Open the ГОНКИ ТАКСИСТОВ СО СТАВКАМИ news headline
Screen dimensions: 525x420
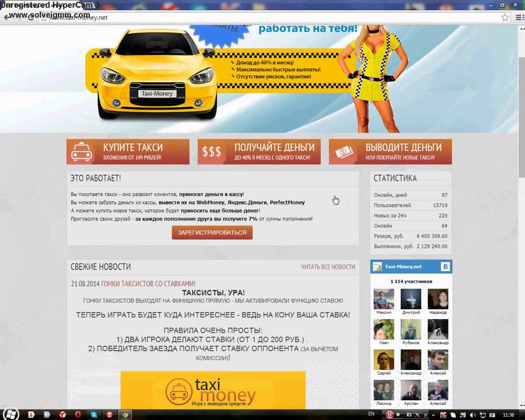tap(148, 283)
